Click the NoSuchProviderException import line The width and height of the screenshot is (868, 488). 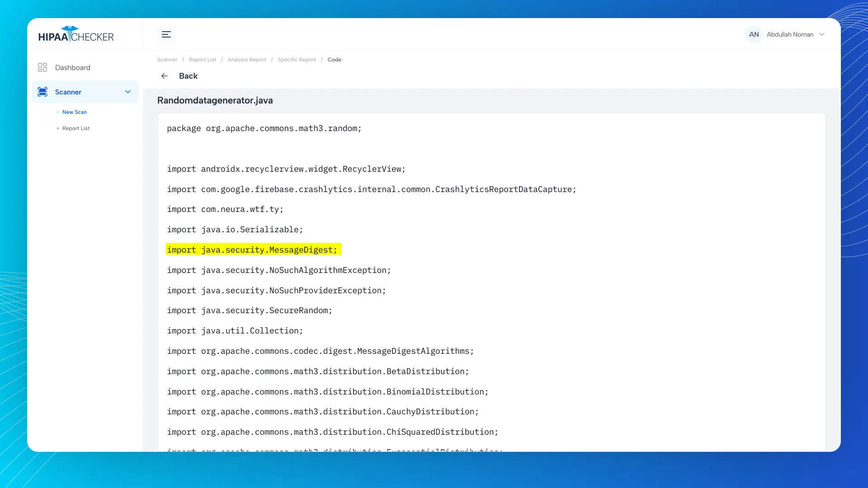click(x=277, y=291)
